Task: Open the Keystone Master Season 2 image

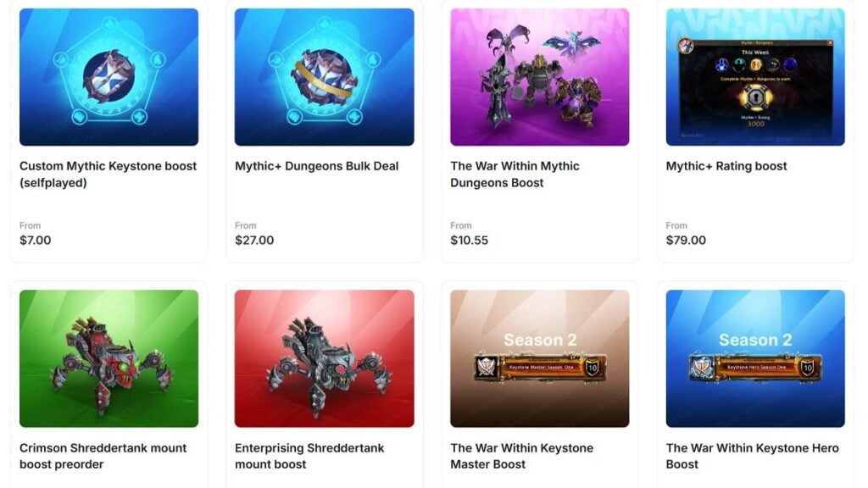Action: (540, 358)
